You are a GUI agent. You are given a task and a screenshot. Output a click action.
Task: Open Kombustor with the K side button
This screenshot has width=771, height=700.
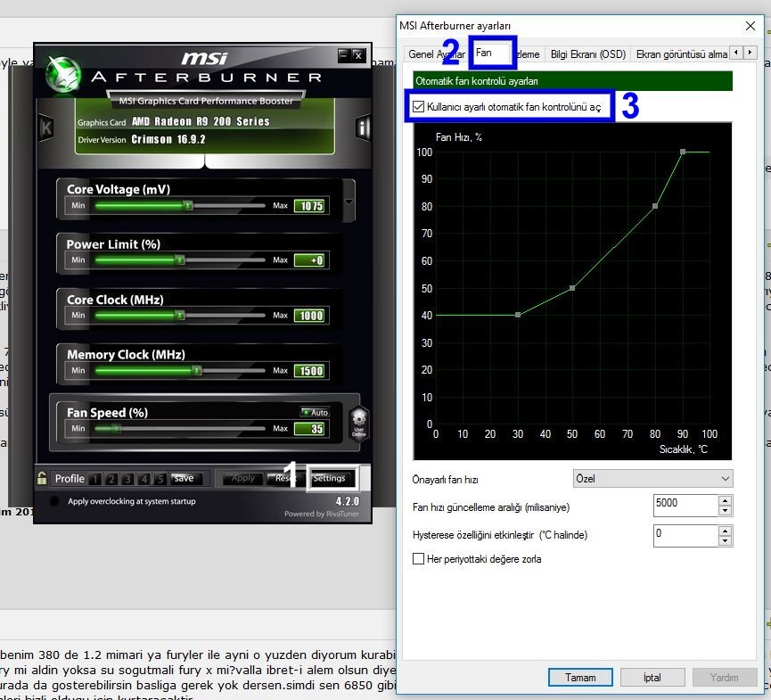[46, 128]
